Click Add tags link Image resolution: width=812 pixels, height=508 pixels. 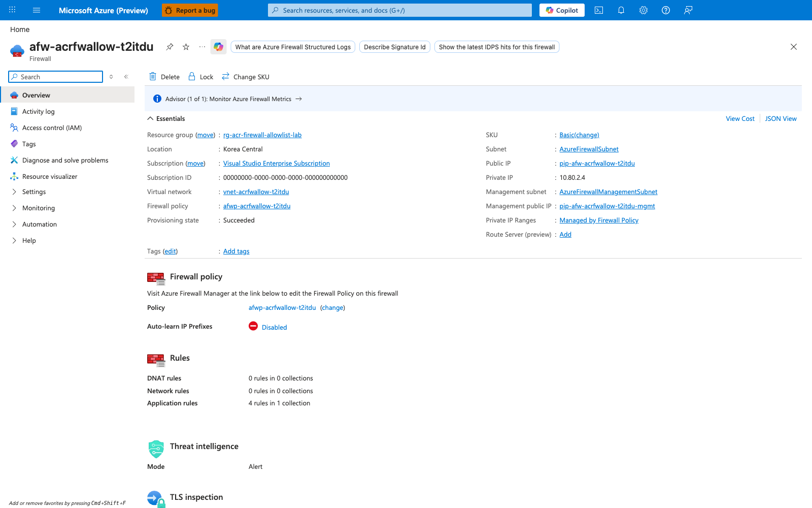pyautogui.click(x=236, y=251)
